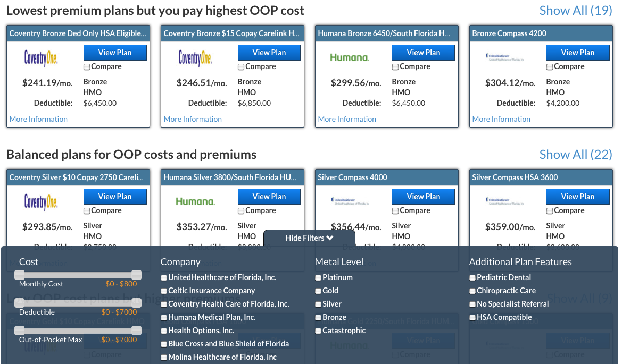
Task: Filter by UnitedHealthcare of Florida, Inc.
Action: (x=164, y=278)
